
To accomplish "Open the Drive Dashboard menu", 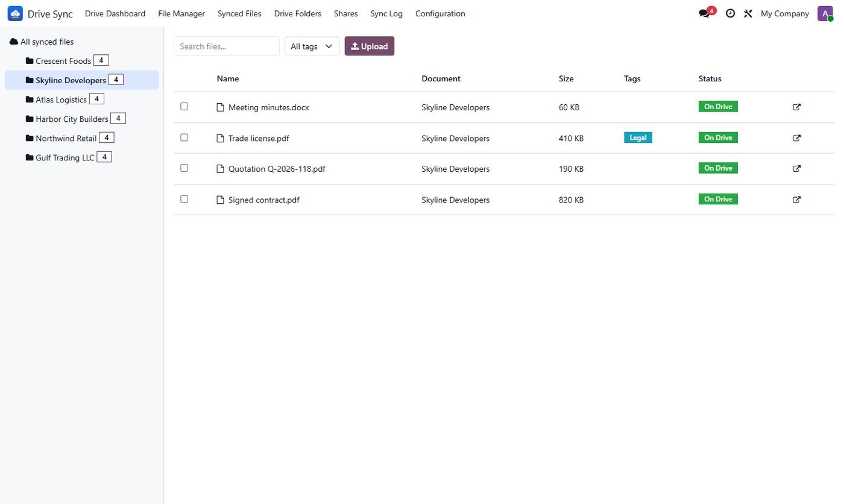I will (x=115, y=13).
